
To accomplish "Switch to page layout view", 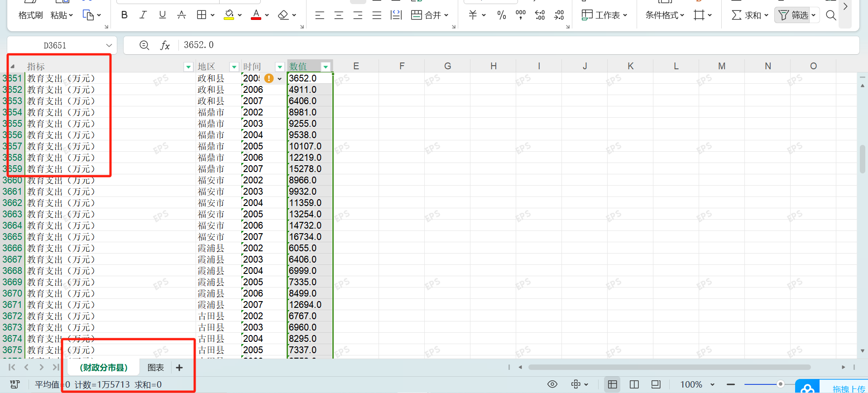I will point(634,384).
